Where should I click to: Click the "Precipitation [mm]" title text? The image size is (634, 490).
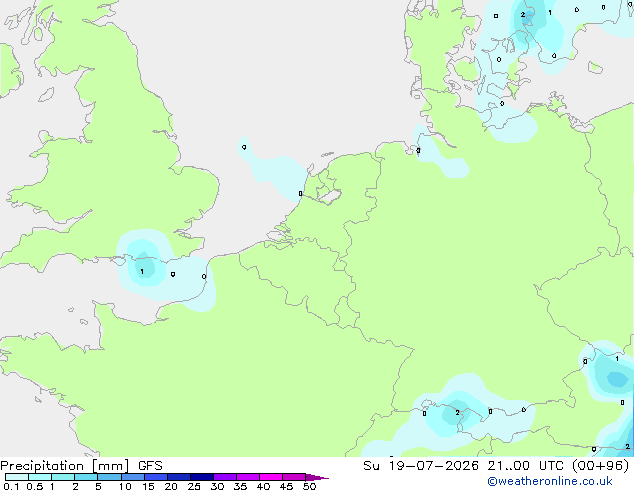64,466
